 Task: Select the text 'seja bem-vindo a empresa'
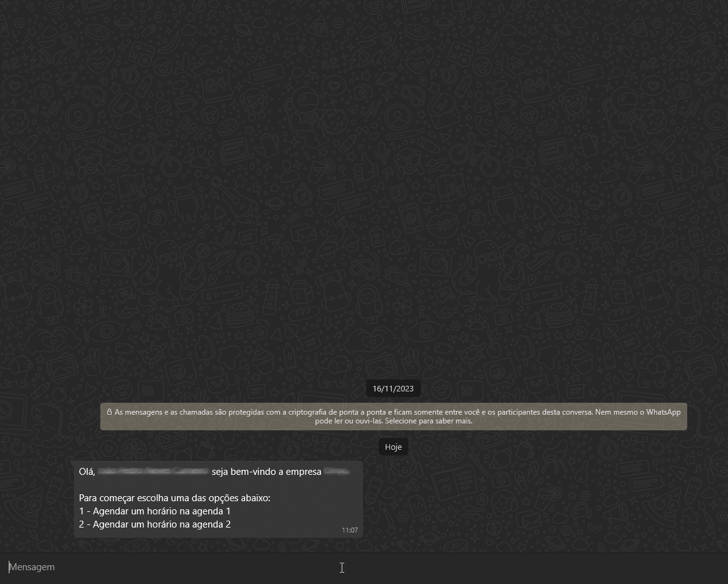click(x=266, y=472)
